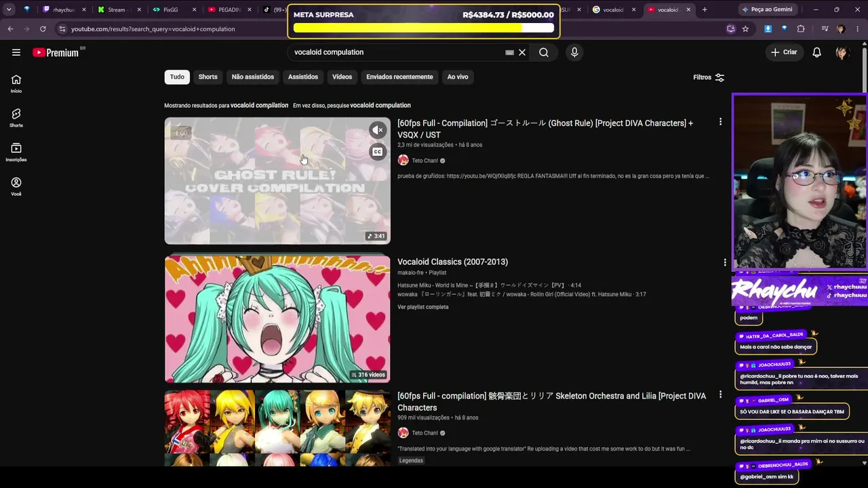This screenshot has height=488, width=868.
Task: Search instead for vocaloid compulation
Action: click(x=380, y=106)
